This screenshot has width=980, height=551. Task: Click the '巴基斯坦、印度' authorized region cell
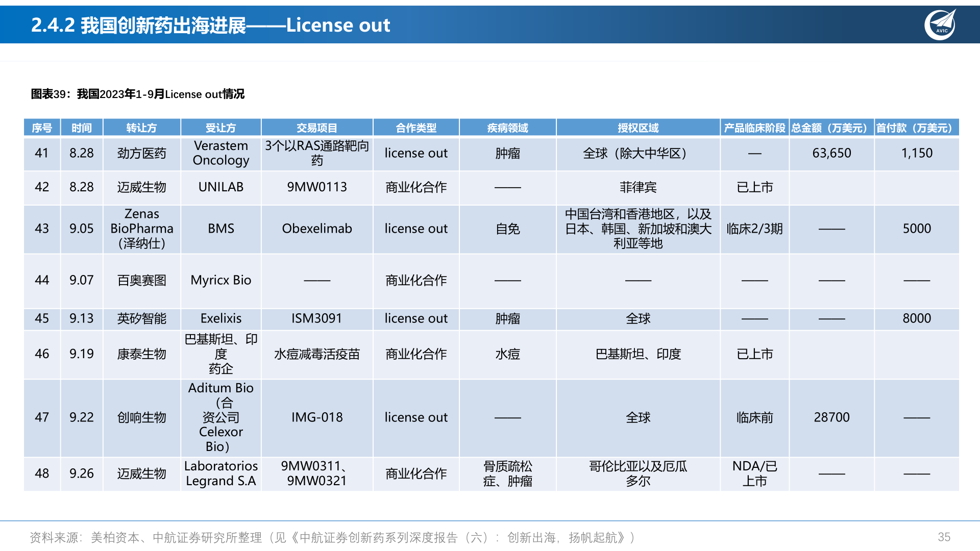638,354
